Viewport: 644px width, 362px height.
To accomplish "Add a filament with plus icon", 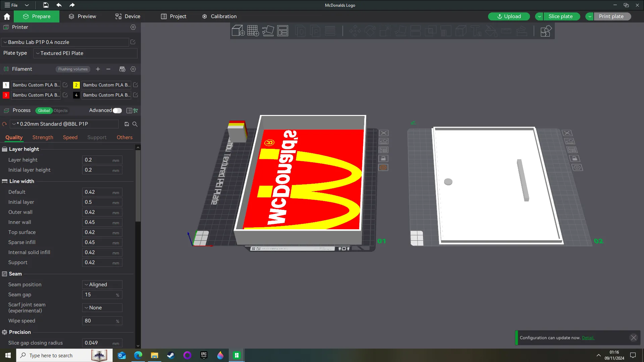I will tap(98, 69).
